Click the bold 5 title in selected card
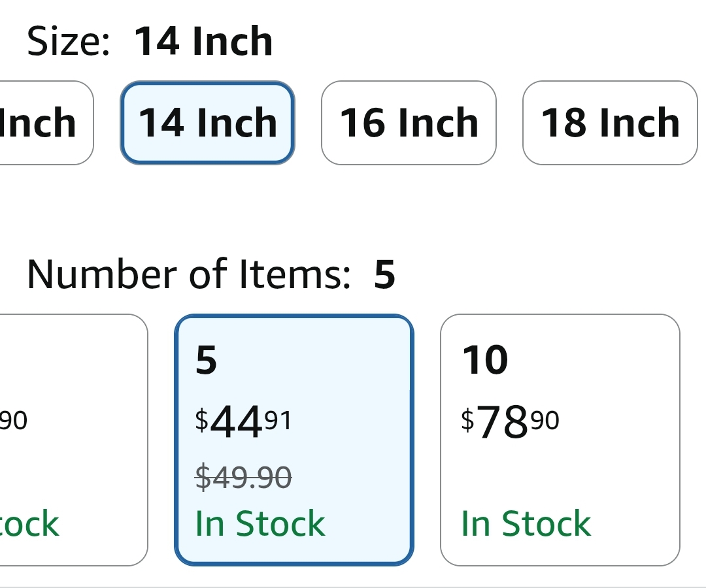This screenshot has height=588, width=706. 206,360
